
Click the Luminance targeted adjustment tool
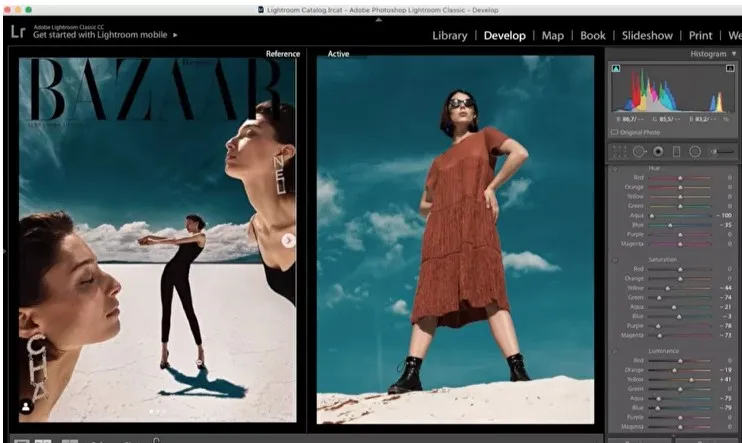click(x=615, y=351)
